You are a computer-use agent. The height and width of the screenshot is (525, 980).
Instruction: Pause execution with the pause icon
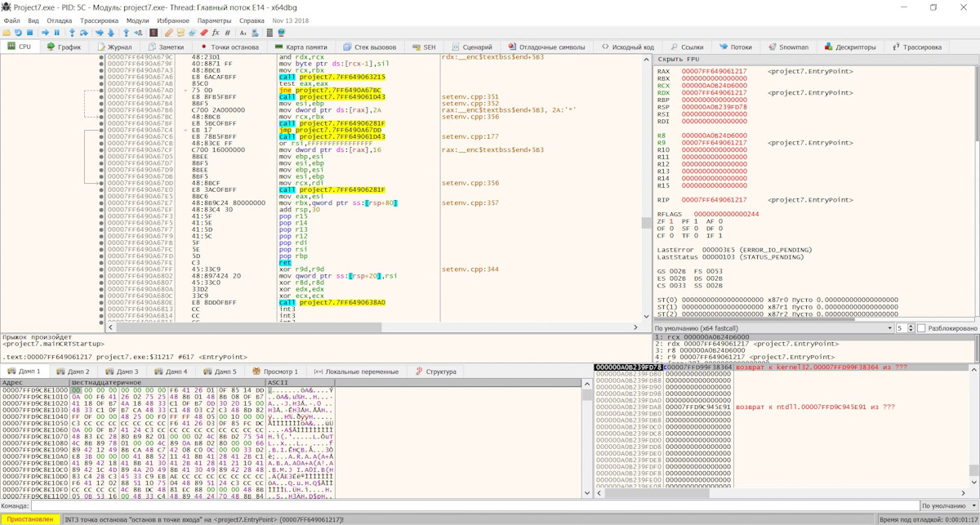(x=56, y=33)
